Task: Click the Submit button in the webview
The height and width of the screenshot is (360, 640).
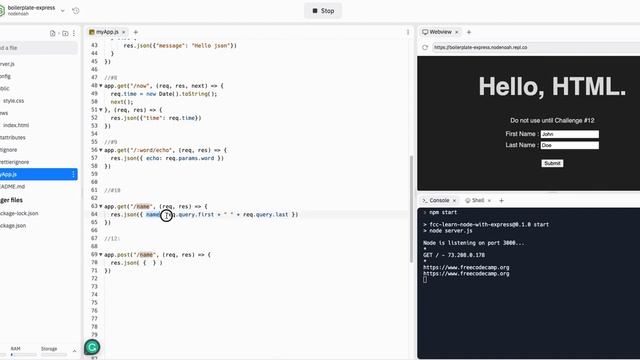Action: point(552,163)
